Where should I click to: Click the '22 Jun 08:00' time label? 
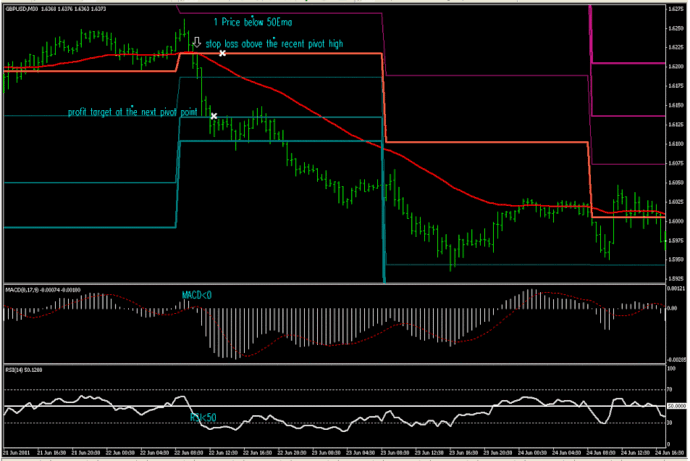(189, 453)
